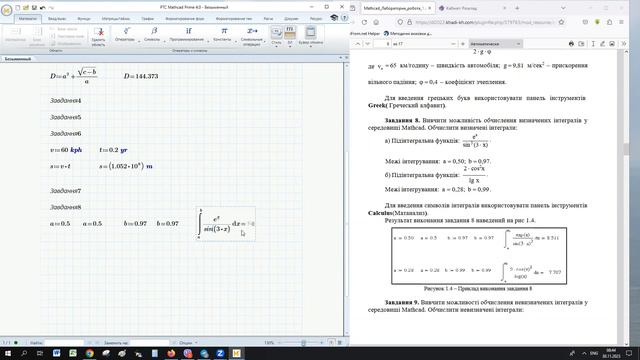Click the Redo arrow in Mathcad
The width and height of the screenshot is (640, 360).
click(51, 8)
